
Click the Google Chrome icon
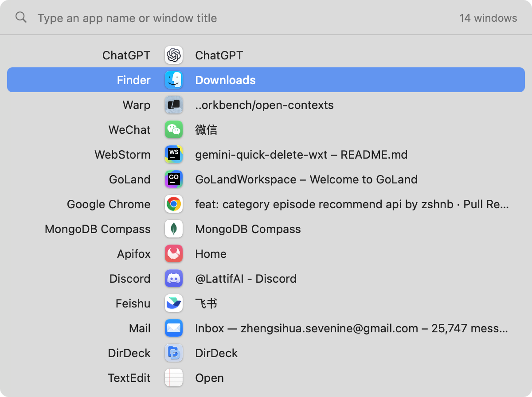174,204
